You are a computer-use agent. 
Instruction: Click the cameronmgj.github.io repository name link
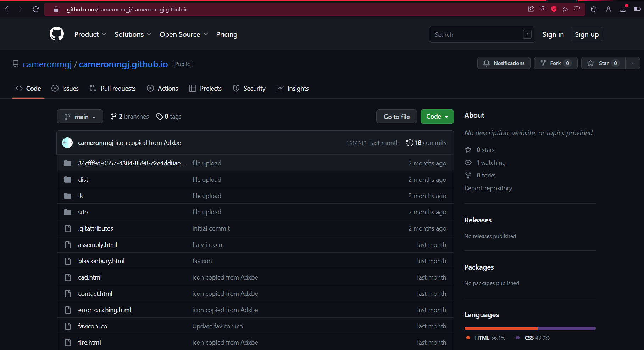(x=123, y=64)
